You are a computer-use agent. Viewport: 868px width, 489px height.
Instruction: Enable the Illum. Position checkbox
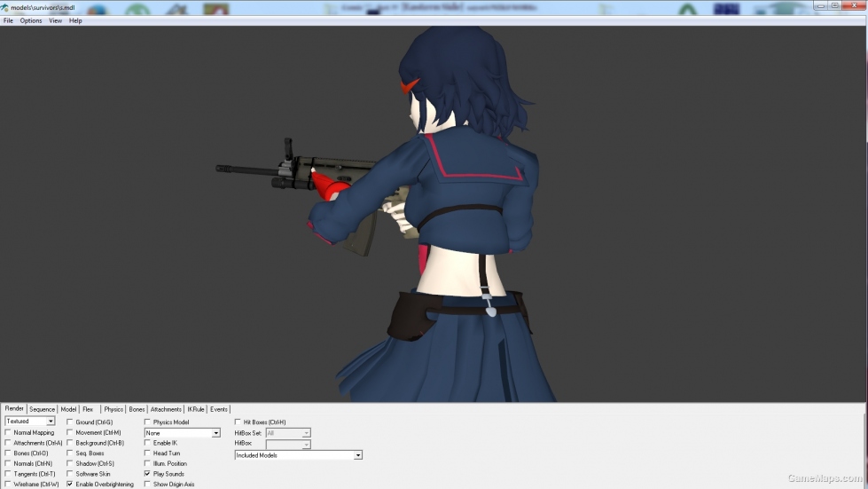147,463
